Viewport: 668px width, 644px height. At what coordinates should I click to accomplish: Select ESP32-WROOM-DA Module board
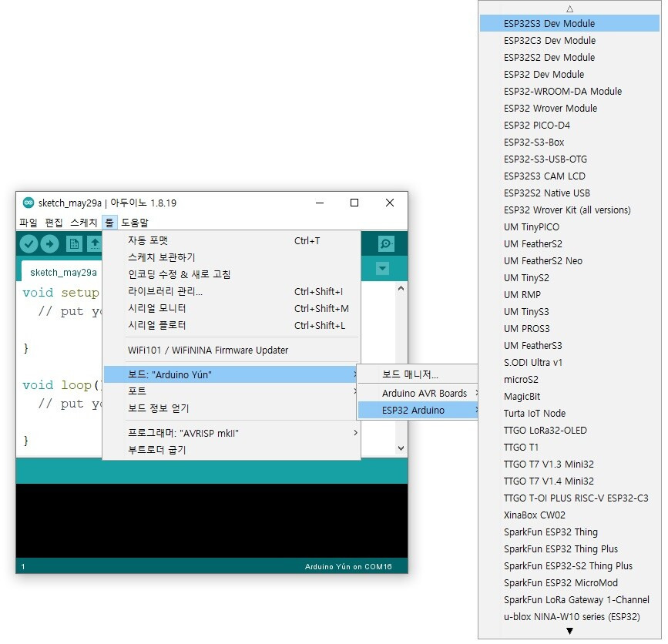point(569,91)
